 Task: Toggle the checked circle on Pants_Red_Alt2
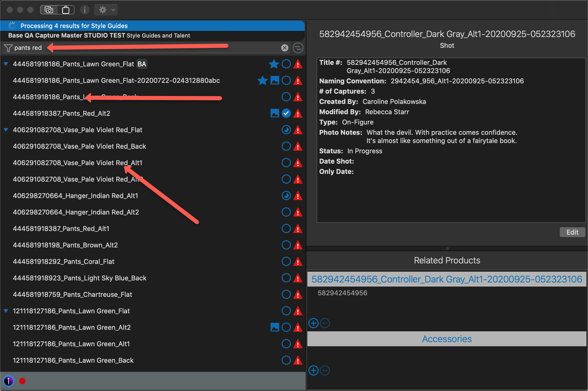click(286, 113)
